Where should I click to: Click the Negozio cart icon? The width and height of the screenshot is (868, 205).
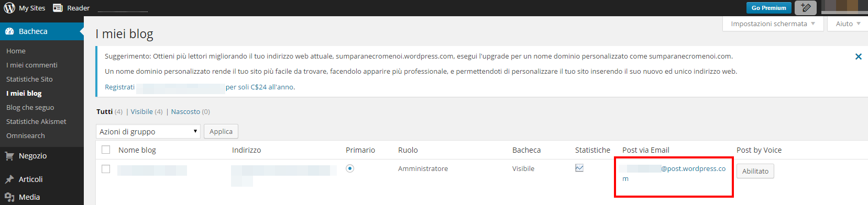coord(9,156)
